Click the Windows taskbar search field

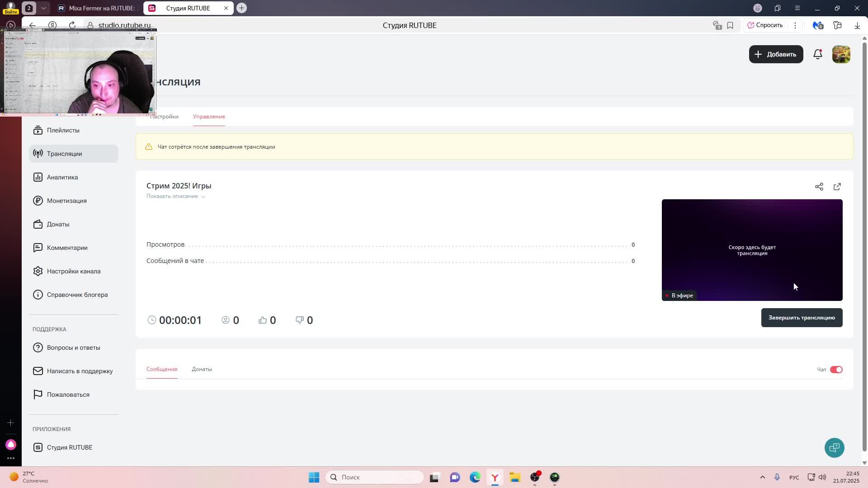(x=375, y=477)
